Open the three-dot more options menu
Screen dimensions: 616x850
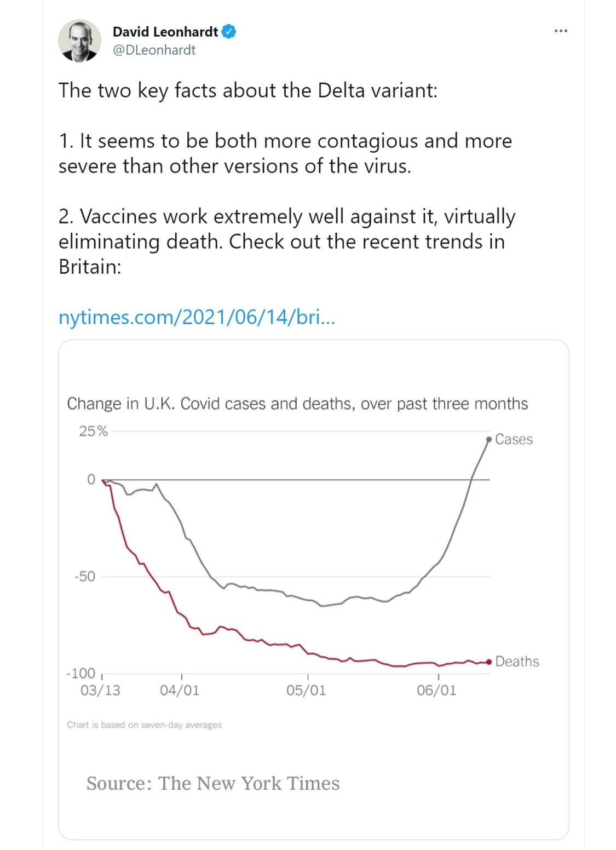561,31
